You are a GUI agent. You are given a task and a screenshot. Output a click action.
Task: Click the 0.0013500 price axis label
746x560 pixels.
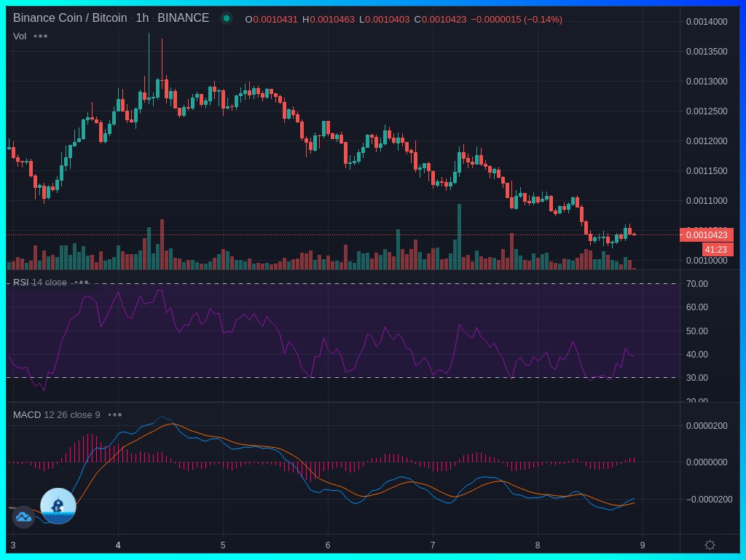tap(707, 52)
